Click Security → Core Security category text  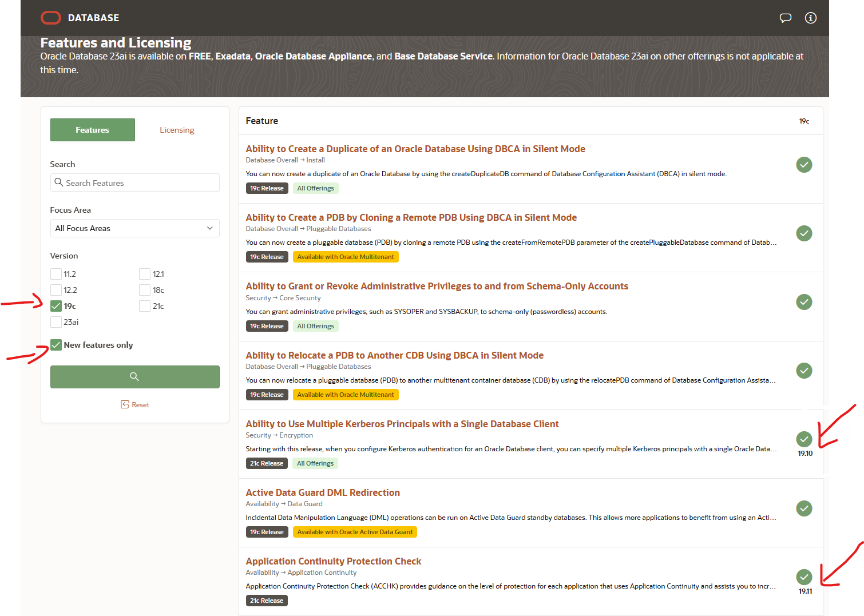(x=283, y=298)
